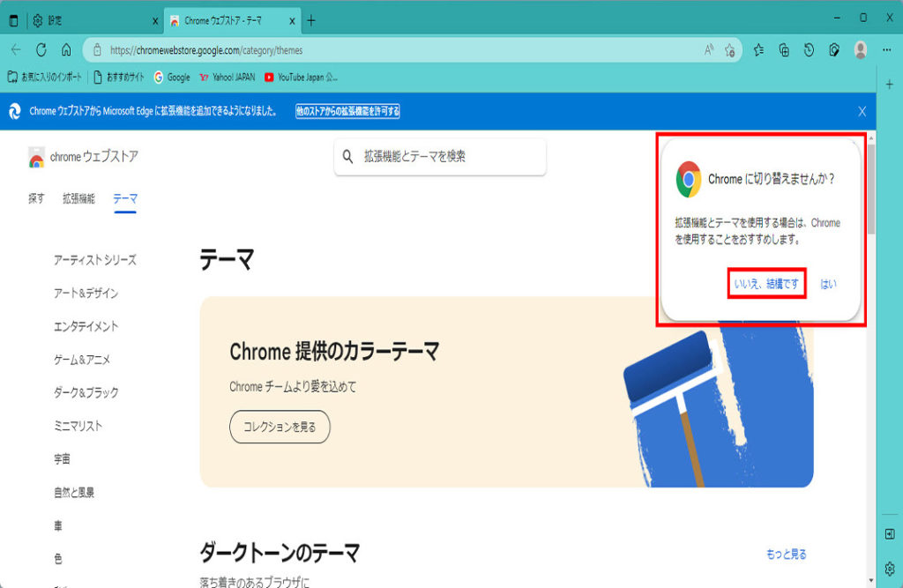Open the Settings and more ellipsis menu
Viewport: 903px width, 588px height.
coord(887,50)
